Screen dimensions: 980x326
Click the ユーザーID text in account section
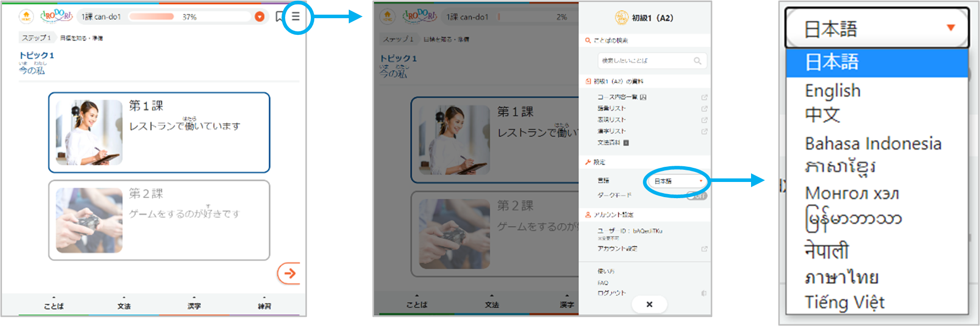tap(630, 231)
